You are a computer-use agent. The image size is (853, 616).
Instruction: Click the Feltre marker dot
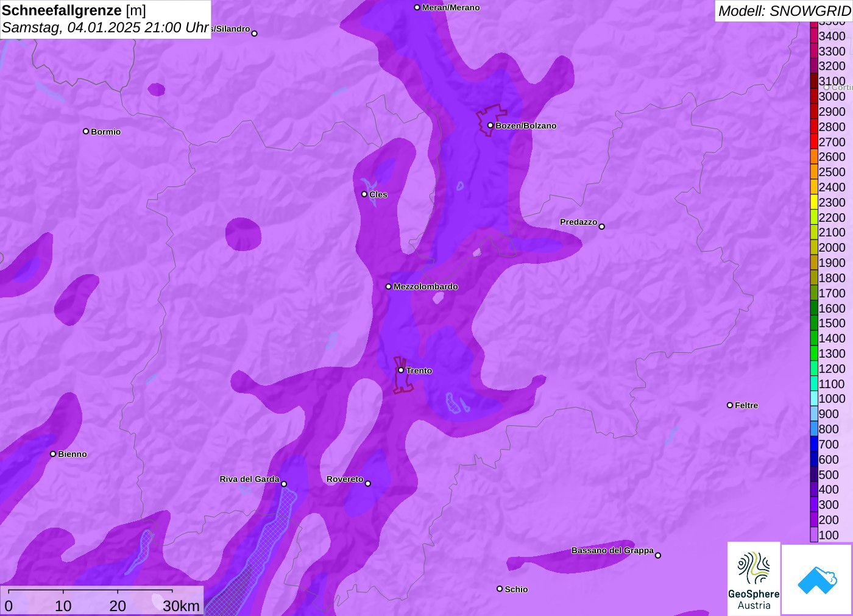click(730, 405)
